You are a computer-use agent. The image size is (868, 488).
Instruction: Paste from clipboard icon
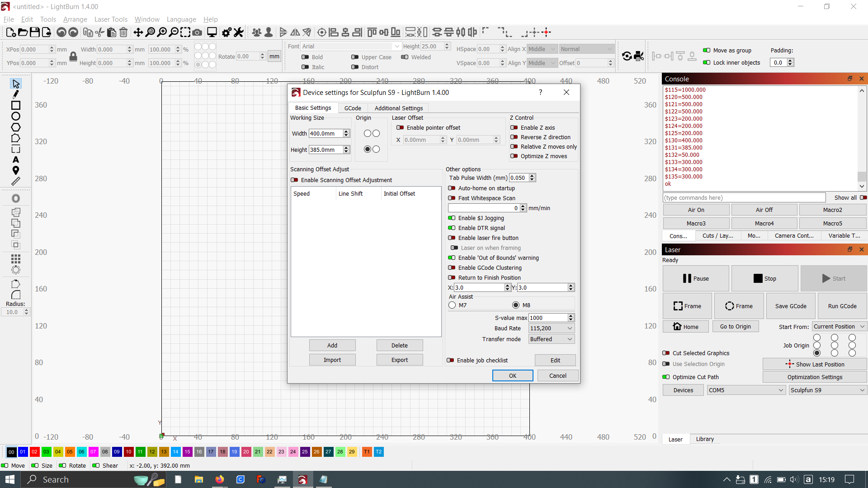112,32
